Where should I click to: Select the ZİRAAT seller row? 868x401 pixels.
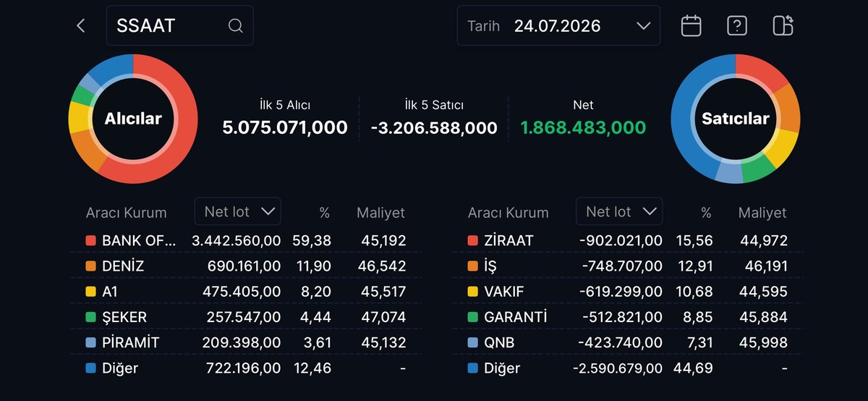(x=628, y=240)
